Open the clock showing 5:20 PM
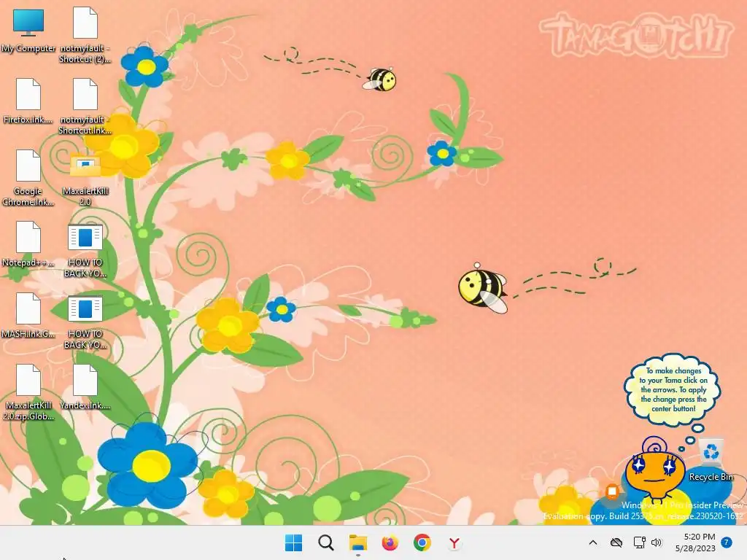 700,537
